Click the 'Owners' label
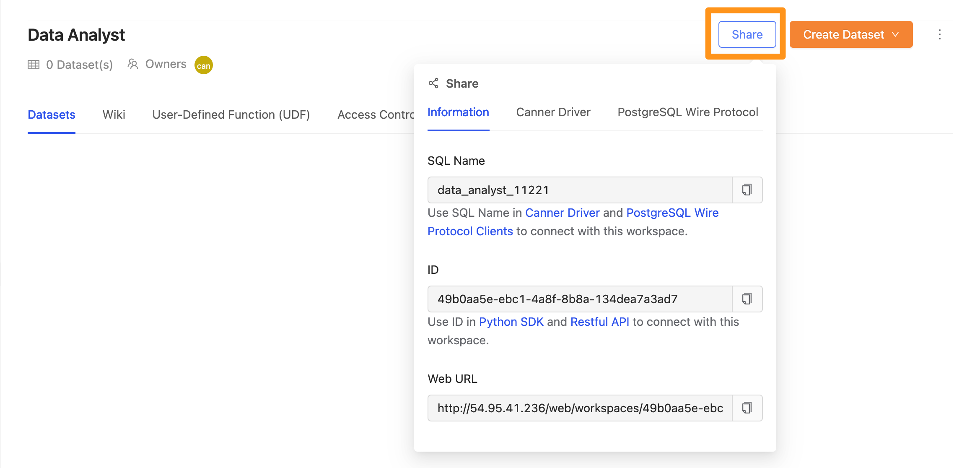 (166, 64)
